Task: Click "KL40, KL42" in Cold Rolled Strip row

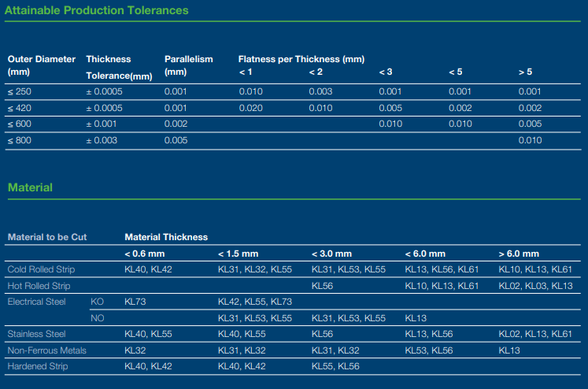Action: 148,269
